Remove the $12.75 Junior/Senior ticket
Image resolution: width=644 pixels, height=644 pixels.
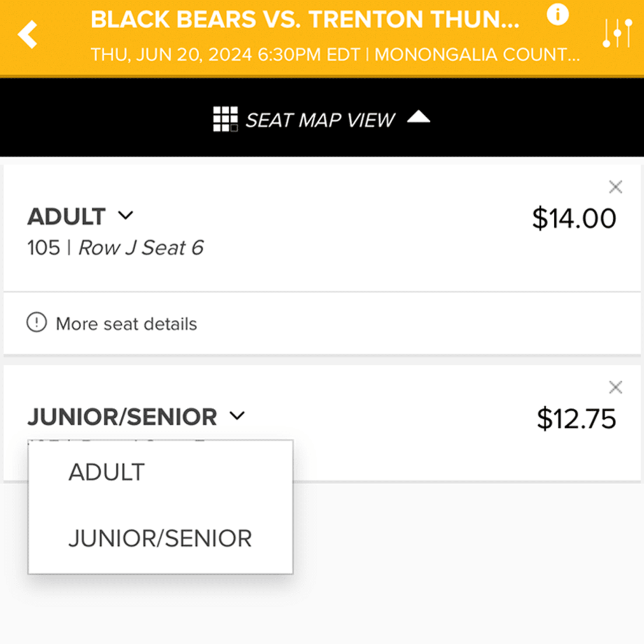click(x=615, y=387)
